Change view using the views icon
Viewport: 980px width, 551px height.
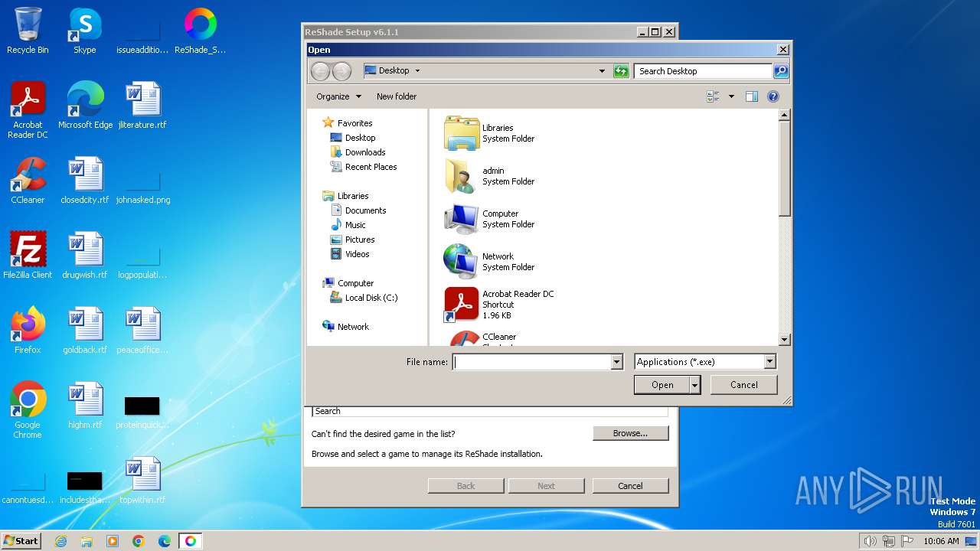tap(714, 96)
